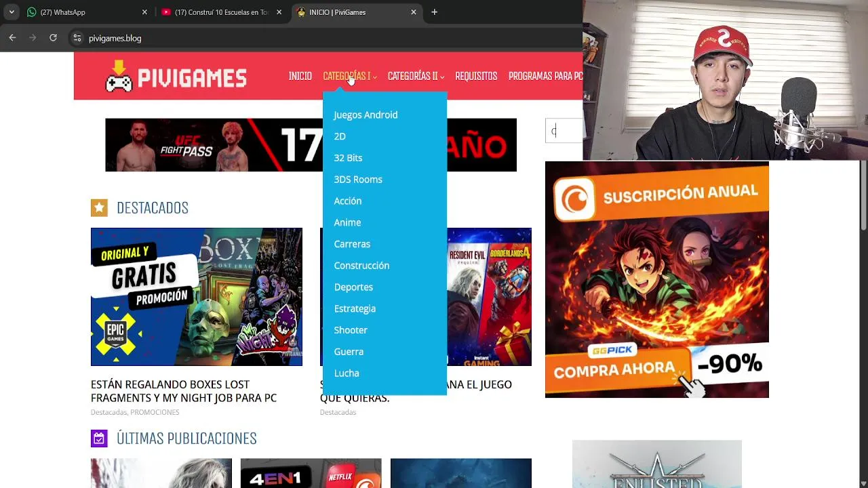Open the REQUISITOS nav item

(476, 76)
